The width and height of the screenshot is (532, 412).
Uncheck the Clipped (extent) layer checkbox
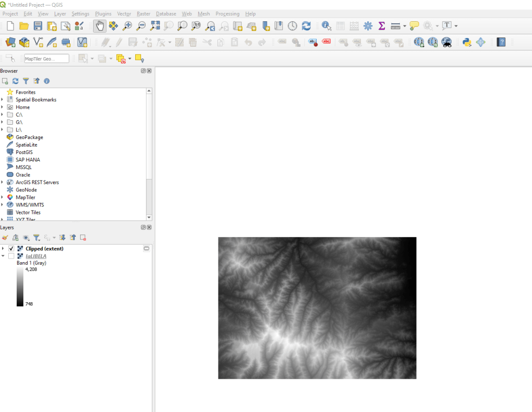click(x=11, y=249)
